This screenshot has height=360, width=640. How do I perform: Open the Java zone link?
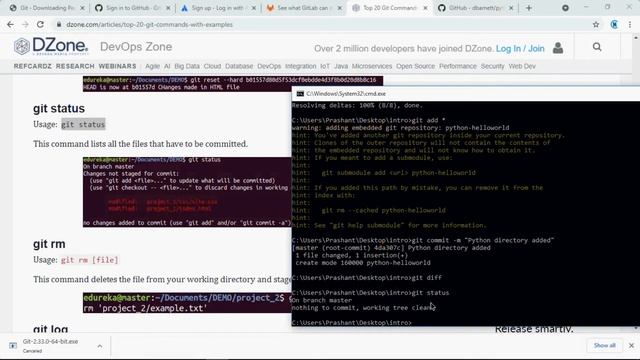[x=341, y=66]
